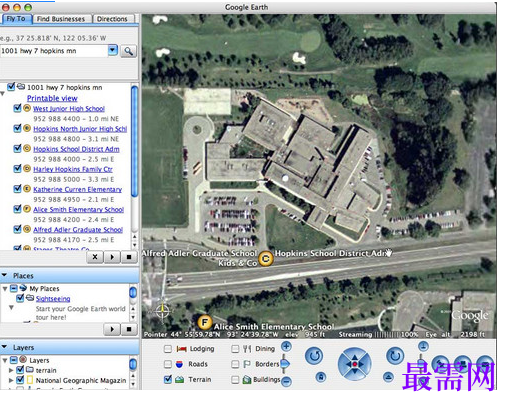Click the reset tilt button
This screenshot has width=514, height=408.
388,377
